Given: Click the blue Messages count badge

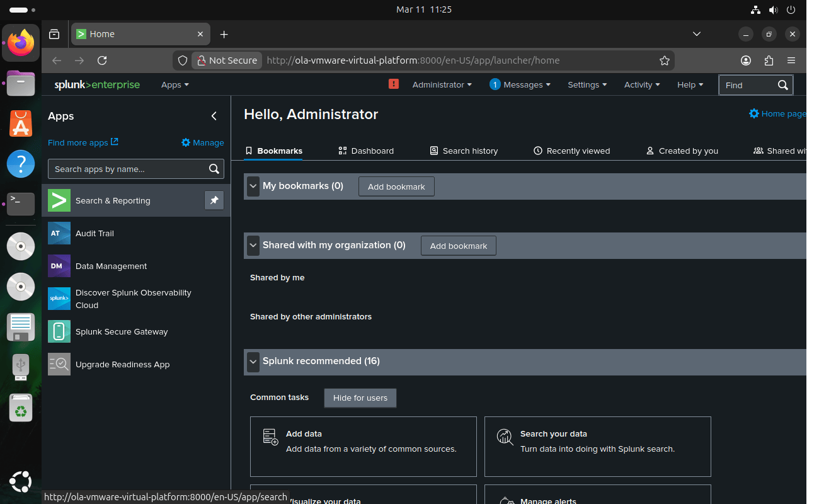Looking at the screenshot, I should pyautogui.click(x=495, y=84).
